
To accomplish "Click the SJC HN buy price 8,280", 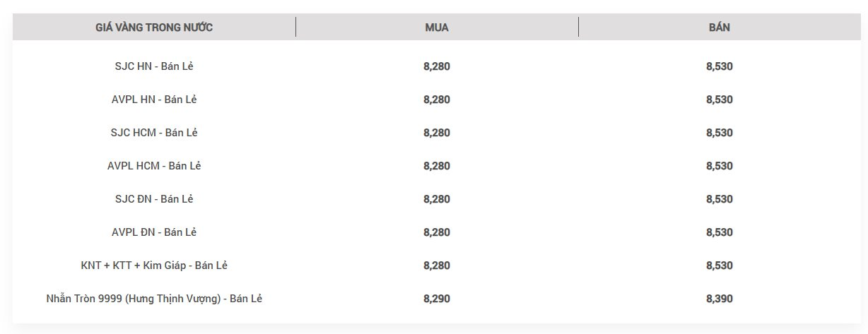I will pyautogui.click(x=437, y=66).
